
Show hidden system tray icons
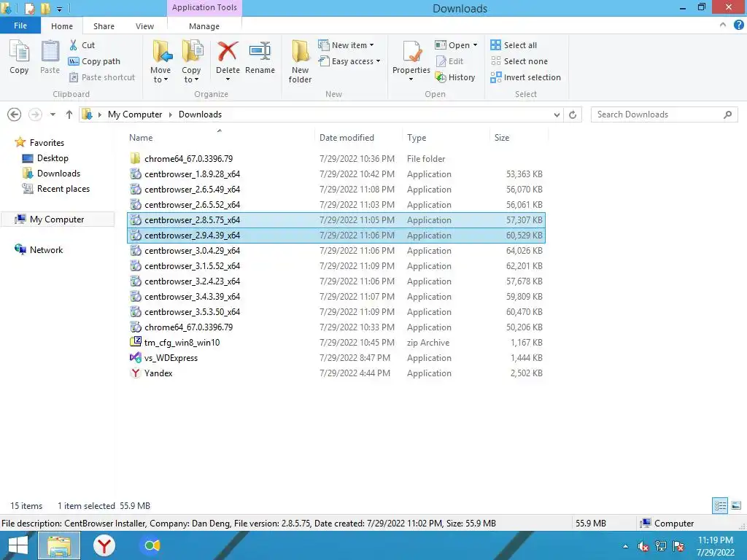pyautogui.click(x=625, y=546)
